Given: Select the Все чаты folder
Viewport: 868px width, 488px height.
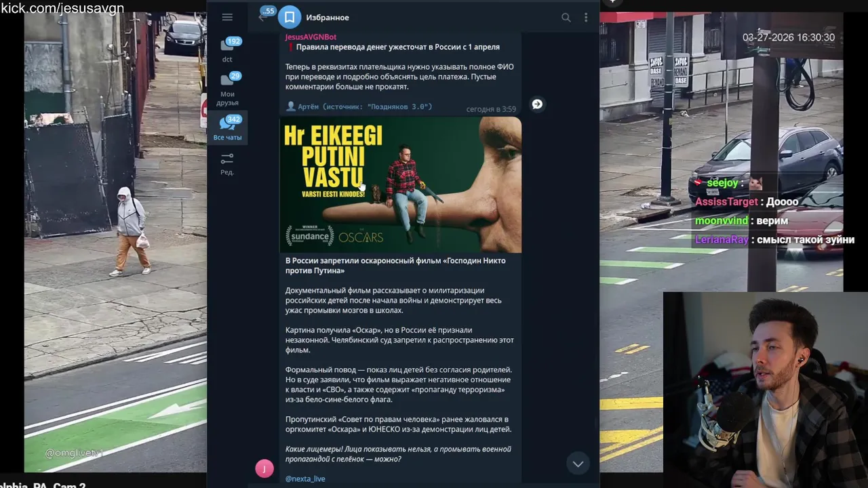Looking at the screenshot, I should pyautogui.click(x=228, y=128).
